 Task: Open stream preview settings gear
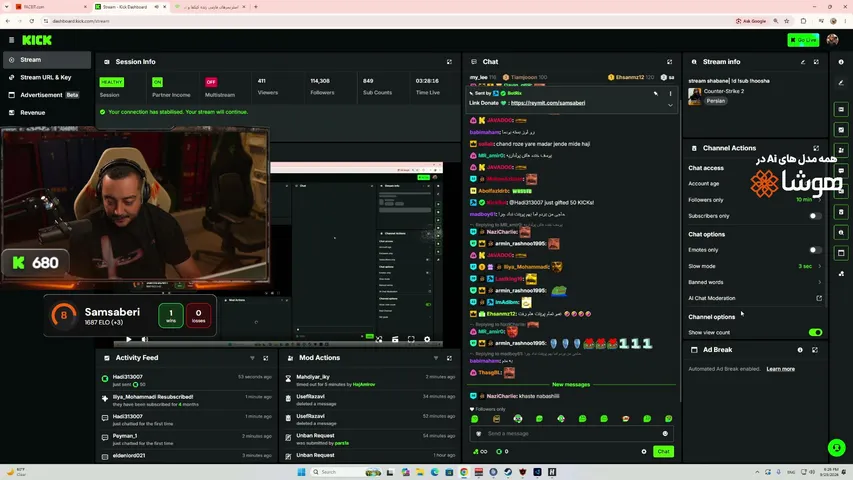[427, 340]
